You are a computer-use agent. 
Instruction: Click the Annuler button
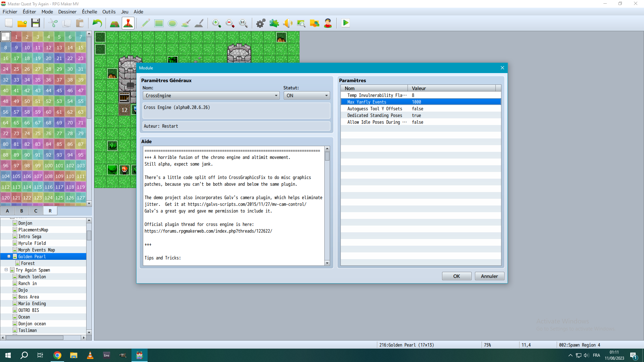(x=490, y=276)
